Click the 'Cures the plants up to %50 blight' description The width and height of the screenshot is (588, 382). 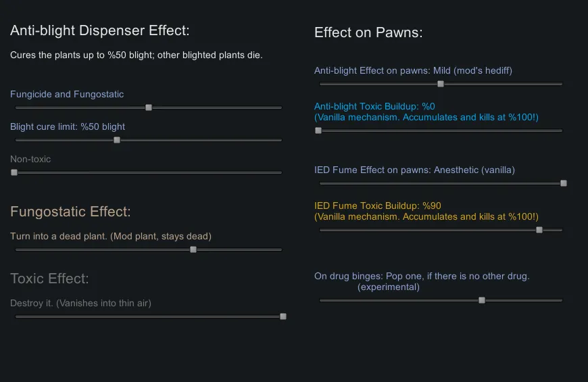(137, 55)
